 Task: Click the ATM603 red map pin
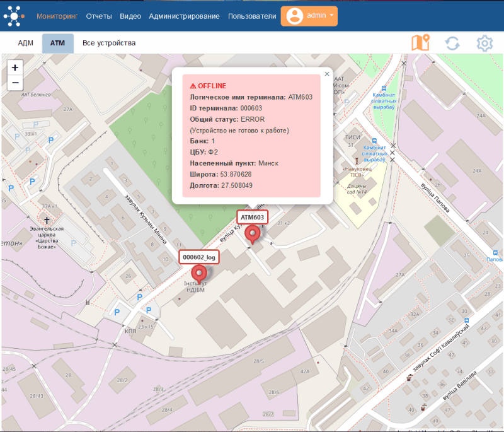coord(253,233)
